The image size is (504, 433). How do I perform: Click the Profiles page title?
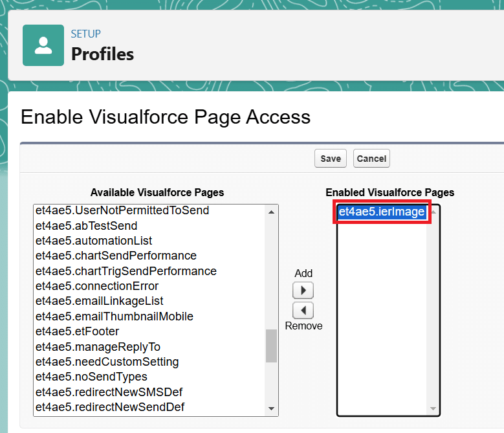(102, 54)
